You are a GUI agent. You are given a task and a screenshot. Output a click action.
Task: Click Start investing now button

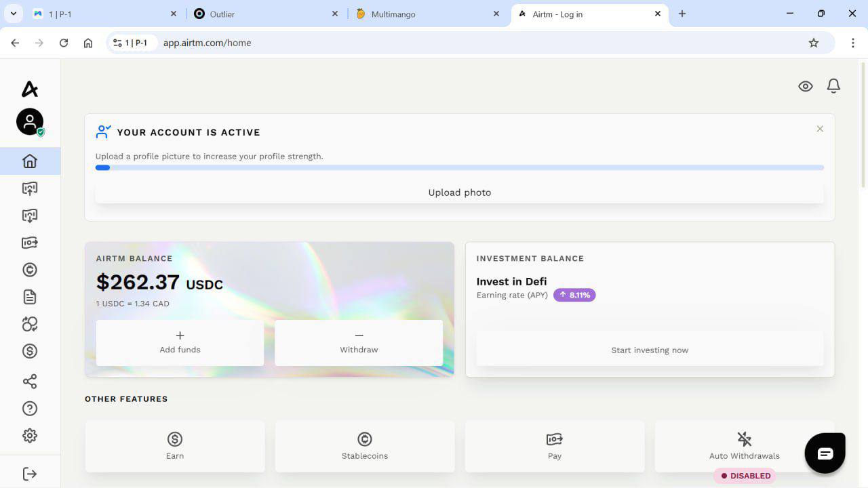coord(650,350)
